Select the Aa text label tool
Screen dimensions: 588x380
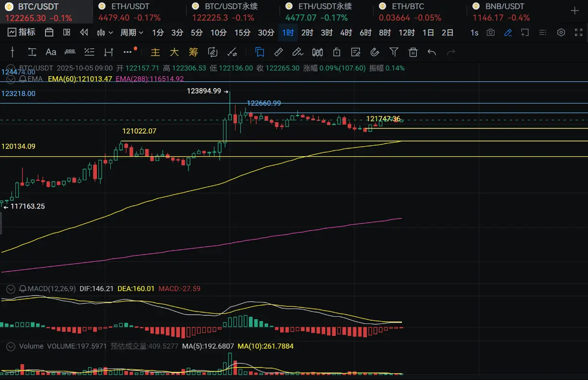51,52
